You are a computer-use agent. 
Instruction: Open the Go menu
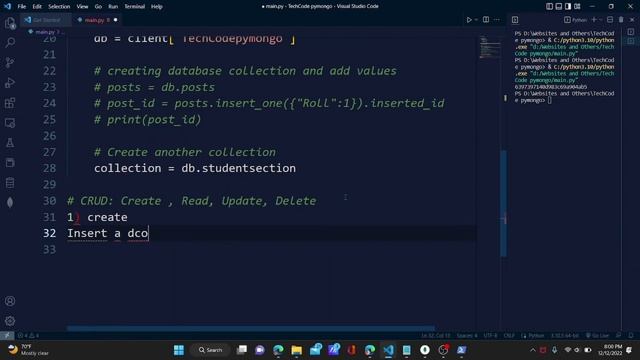pyautogui.click(x=98, y=7)
